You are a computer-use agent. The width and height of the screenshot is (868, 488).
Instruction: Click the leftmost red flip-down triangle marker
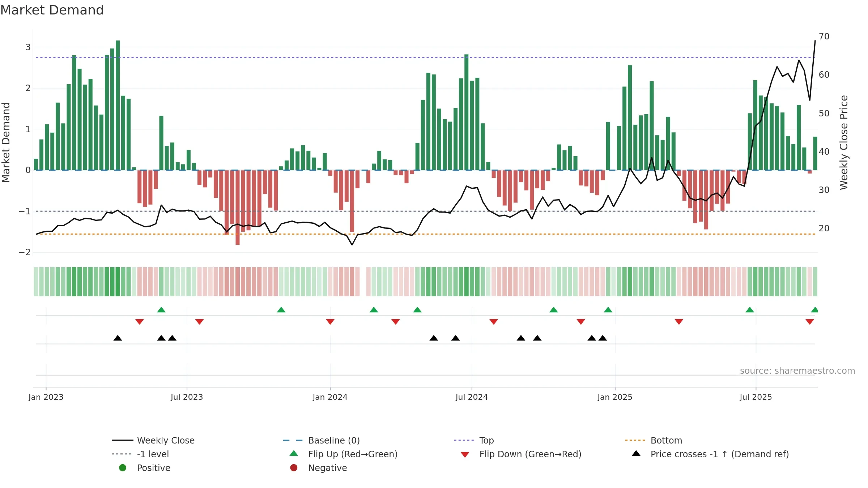tap(140, 322)
